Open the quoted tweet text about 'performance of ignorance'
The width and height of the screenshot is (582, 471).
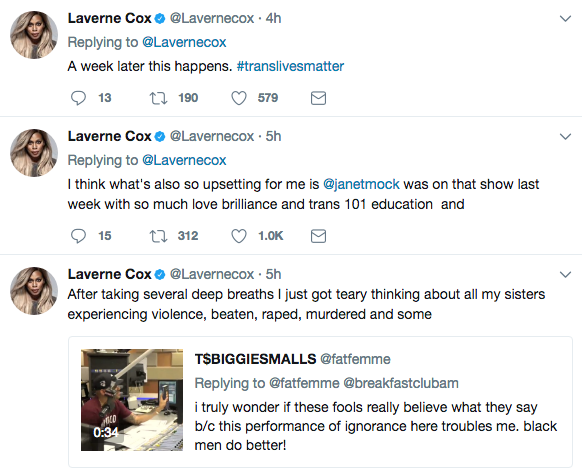(x=376, y=426)
